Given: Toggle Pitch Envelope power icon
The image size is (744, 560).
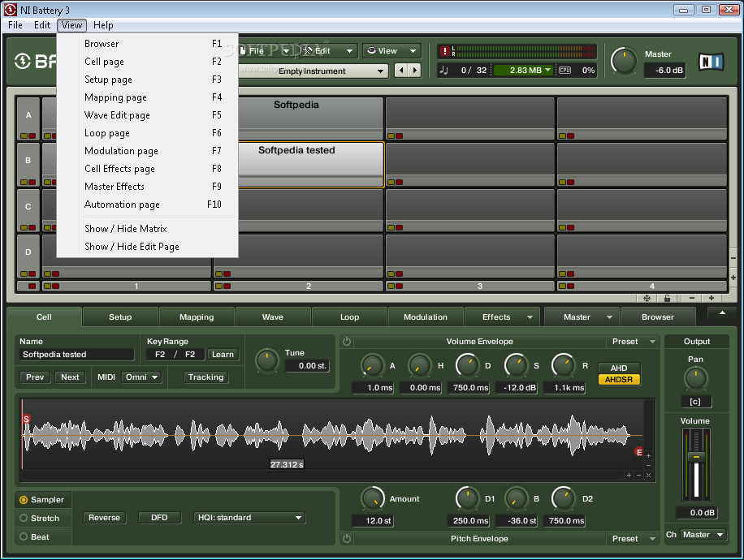Looking at the screenshot, I should 347,539.
